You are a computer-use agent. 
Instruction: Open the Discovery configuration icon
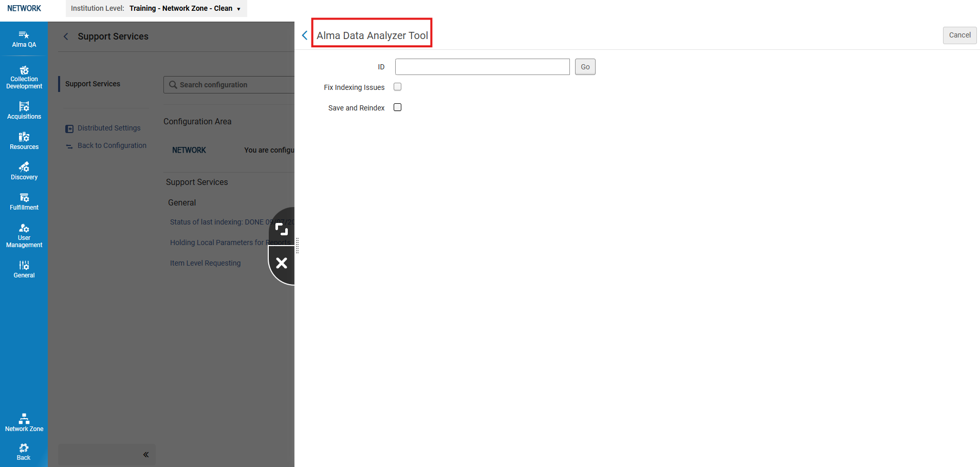24,170
